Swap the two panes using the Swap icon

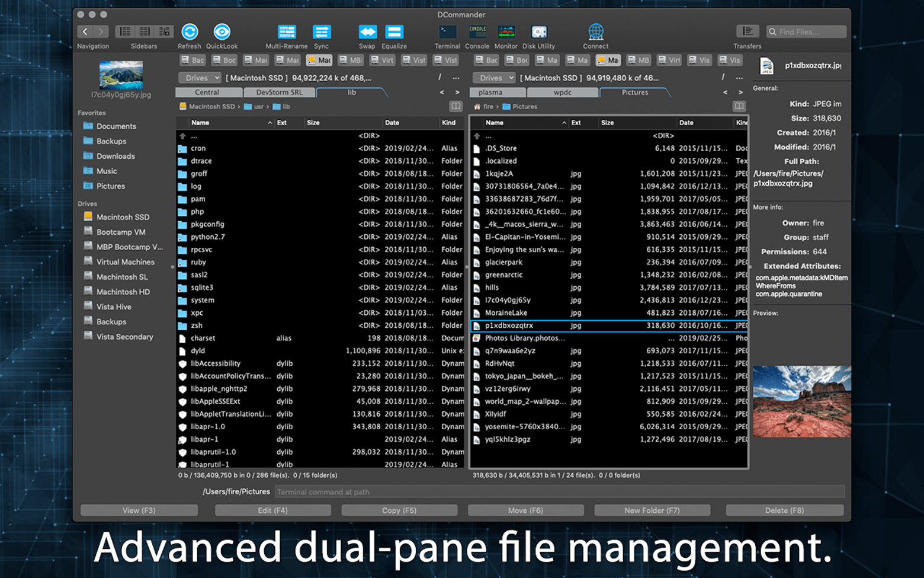click(x=367, y=31)
